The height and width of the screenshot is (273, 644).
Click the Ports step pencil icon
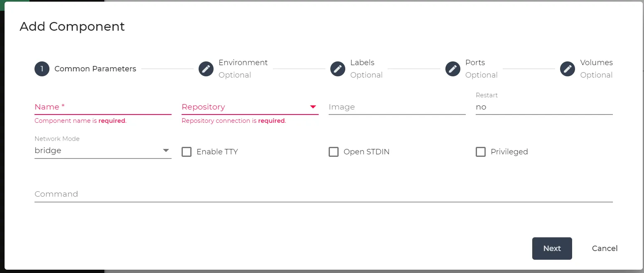453,69
